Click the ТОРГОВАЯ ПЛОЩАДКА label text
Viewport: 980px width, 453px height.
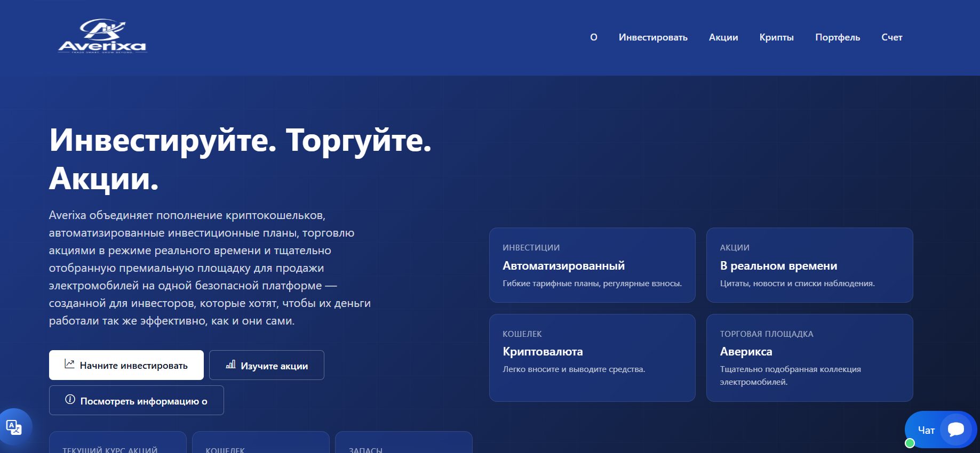click(x=766, y=334)
